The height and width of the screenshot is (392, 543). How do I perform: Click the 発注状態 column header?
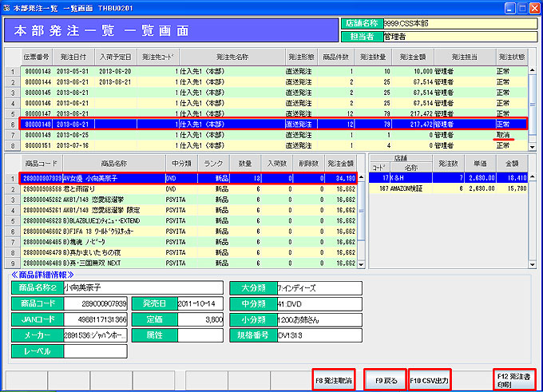tap(512, 57)
